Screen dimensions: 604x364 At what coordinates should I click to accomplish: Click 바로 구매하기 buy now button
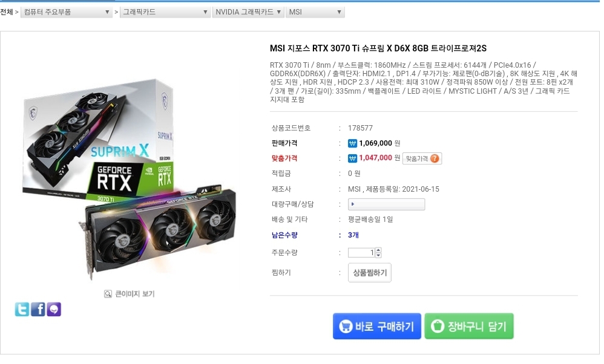coord(376,327)
